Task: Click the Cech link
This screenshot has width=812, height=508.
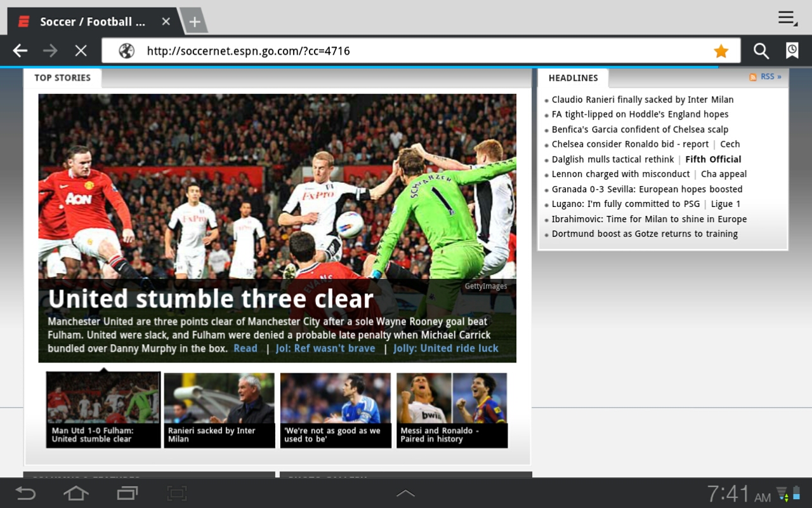Action: [x=730, y=144]
